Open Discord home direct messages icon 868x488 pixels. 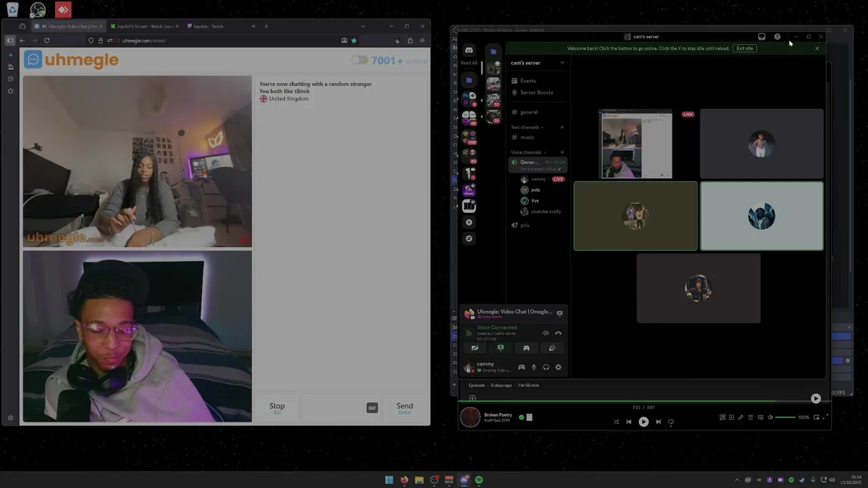469,50
